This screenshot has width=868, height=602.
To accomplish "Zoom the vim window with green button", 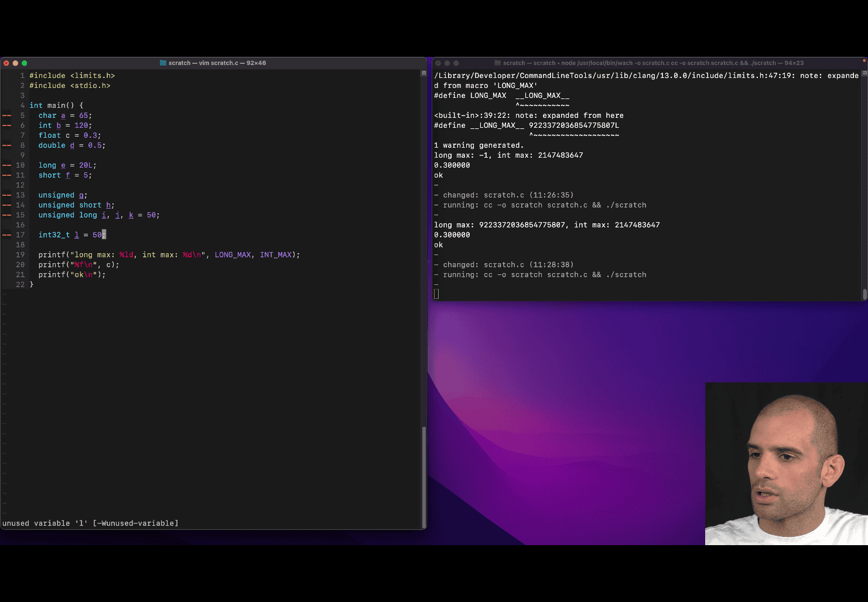I will [x=24, y=63].
